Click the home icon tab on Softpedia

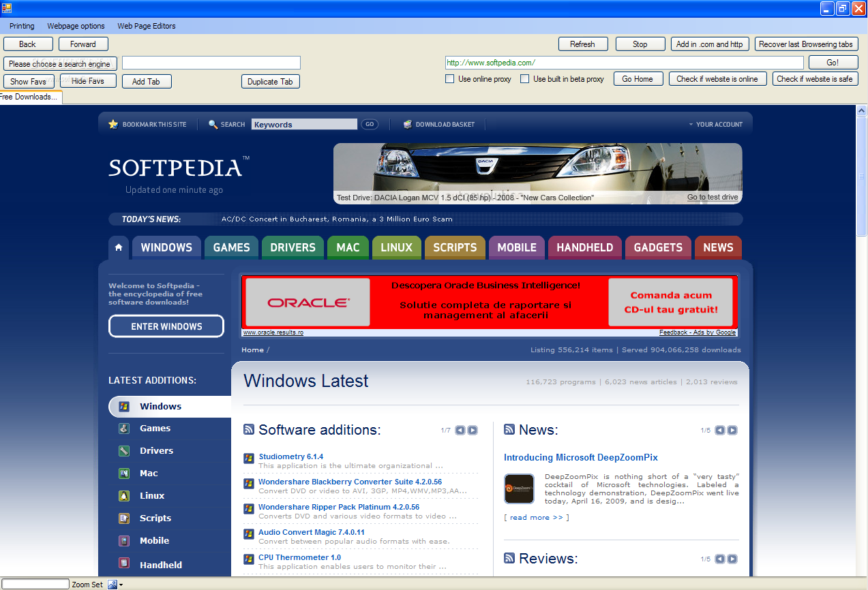[119, 247]
